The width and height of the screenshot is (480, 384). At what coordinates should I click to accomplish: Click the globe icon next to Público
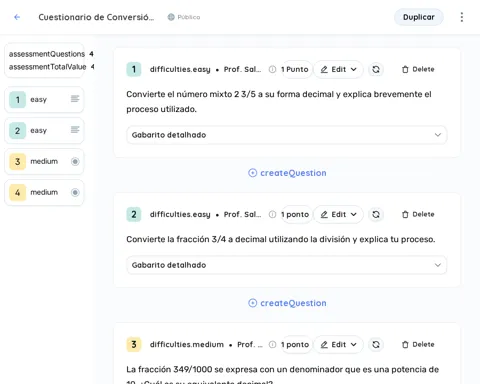pyautogui.click(x=171, y=17)
